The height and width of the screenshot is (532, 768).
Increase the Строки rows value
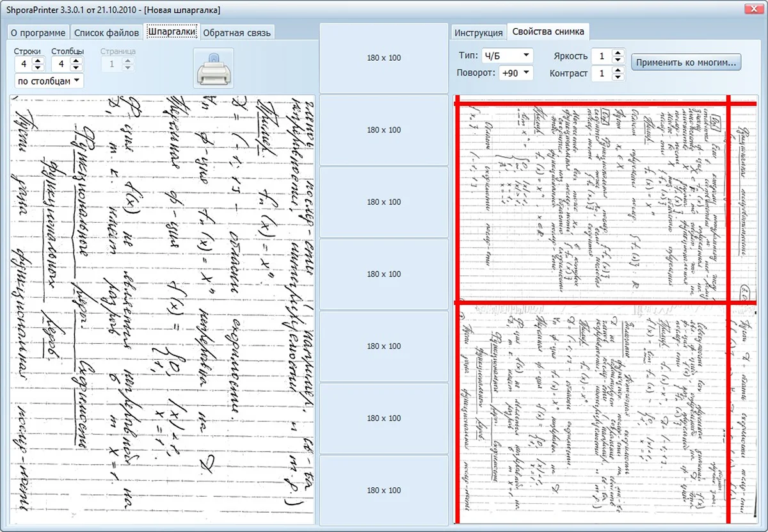coord(37,61)
